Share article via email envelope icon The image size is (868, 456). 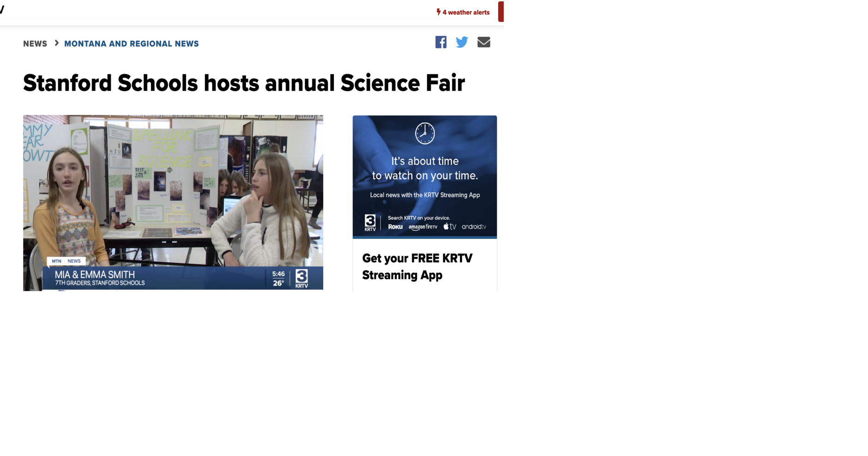(x=483, y=42)
